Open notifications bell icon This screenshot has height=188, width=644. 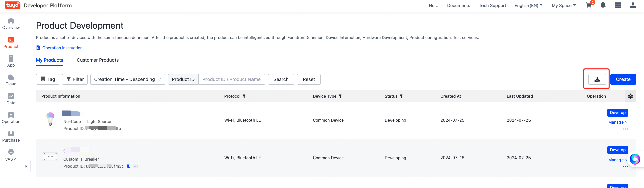click(x=603, y=5)
